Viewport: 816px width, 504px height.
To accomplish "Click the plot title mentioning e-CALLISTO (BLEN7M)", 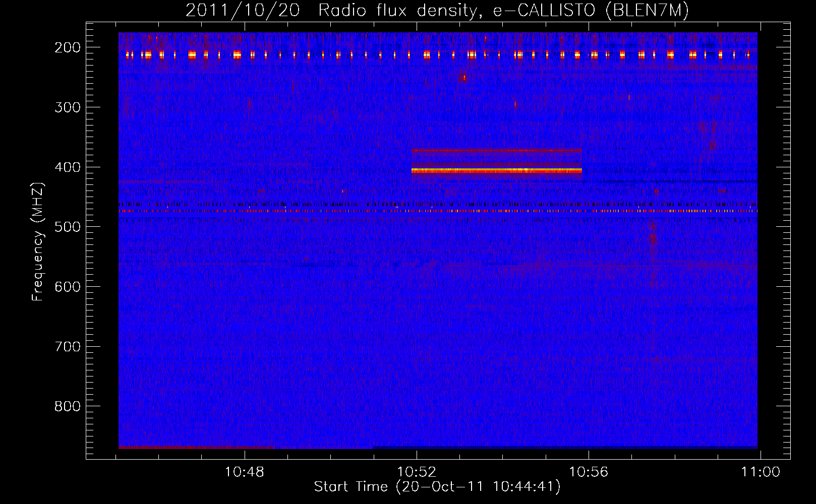I will coord(437,10).
